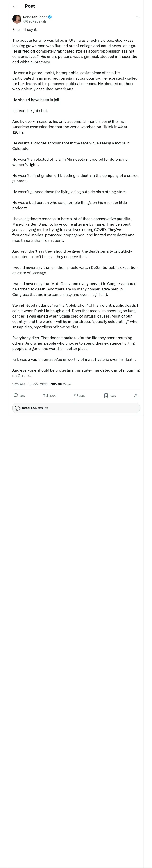The width and height of the screenshot is (152, 868).
Task: Open Rebekah Jones's profile picture
Action: point(17,19)
